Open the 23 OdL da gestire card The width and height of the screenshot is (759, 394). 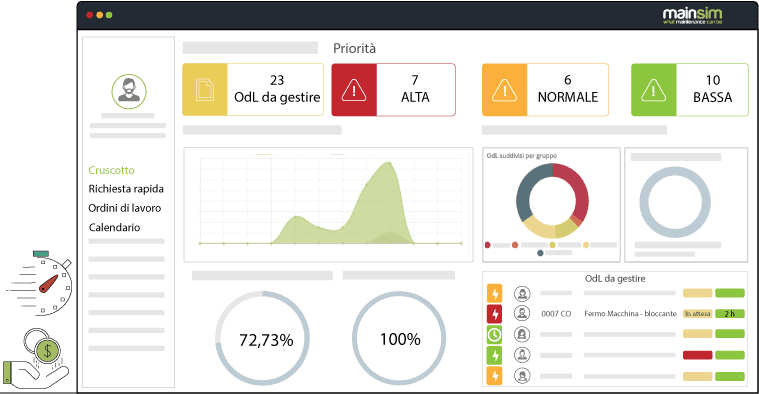(253, 90)
